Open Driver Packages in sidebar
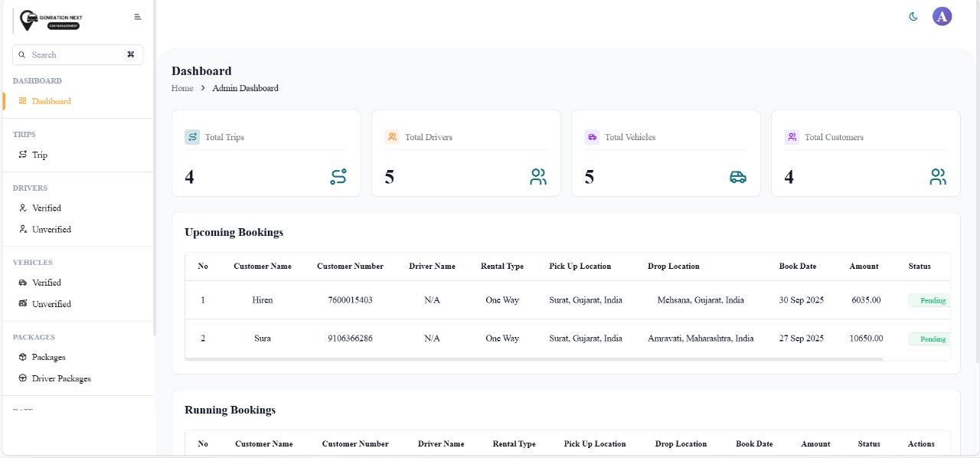980x458 pixels. pos(60,378)
